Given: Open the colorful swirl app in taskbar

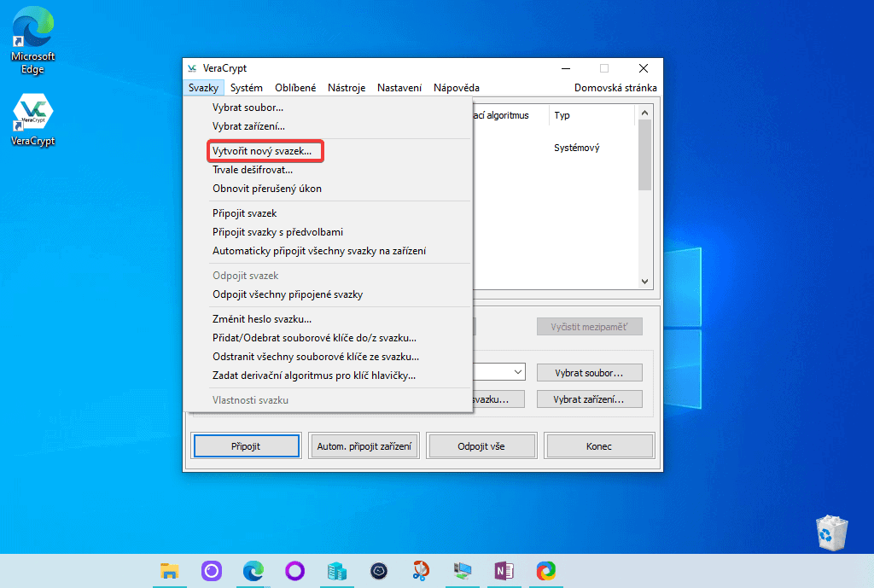Looking at the screenshot, I should click(x=545, y=571).
